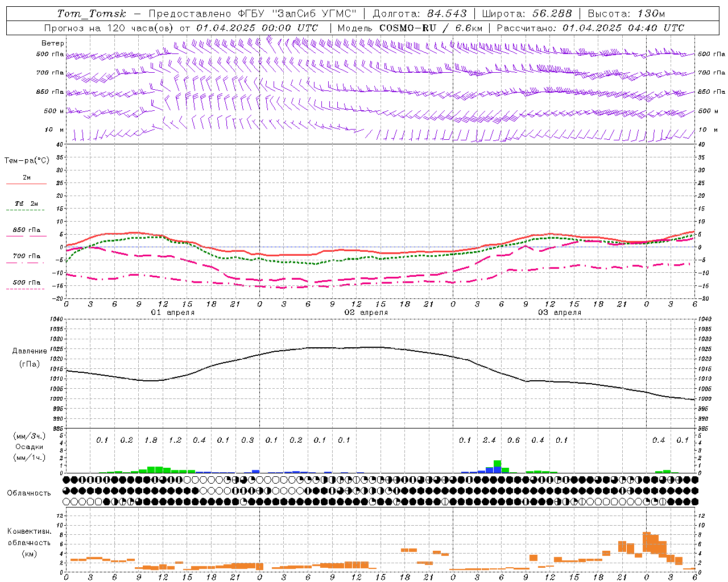The width and height of the screenshot is (728, 582).
Task: Select the 700 гПа entry in temperature legend
Action: (27, 256)
